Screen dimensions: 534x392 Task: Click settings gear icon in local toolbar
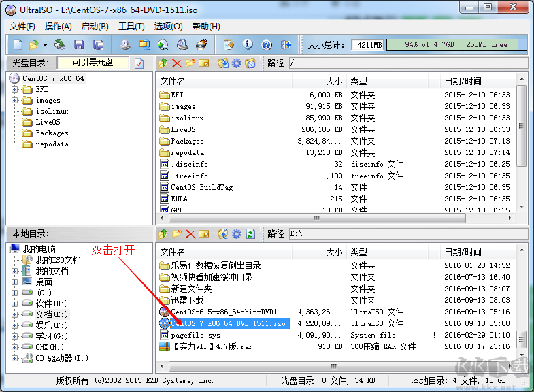click(237, 234)
